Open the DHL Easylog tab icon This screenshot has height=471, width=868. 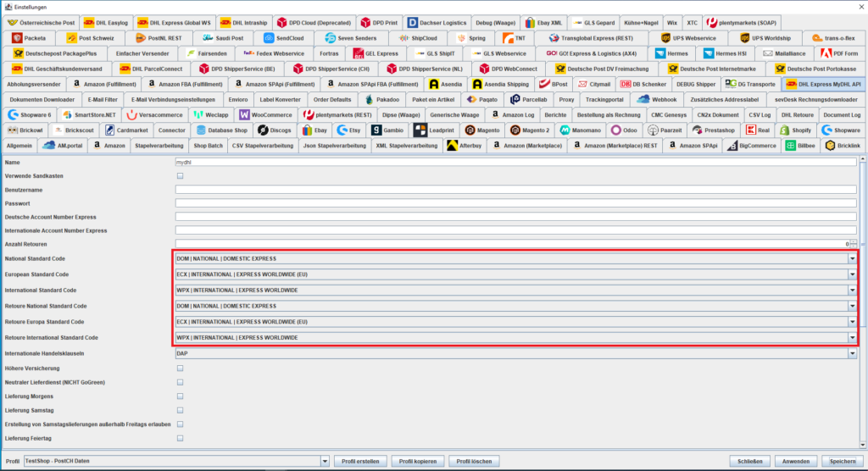pyautogui.click(x=88, y=23)
